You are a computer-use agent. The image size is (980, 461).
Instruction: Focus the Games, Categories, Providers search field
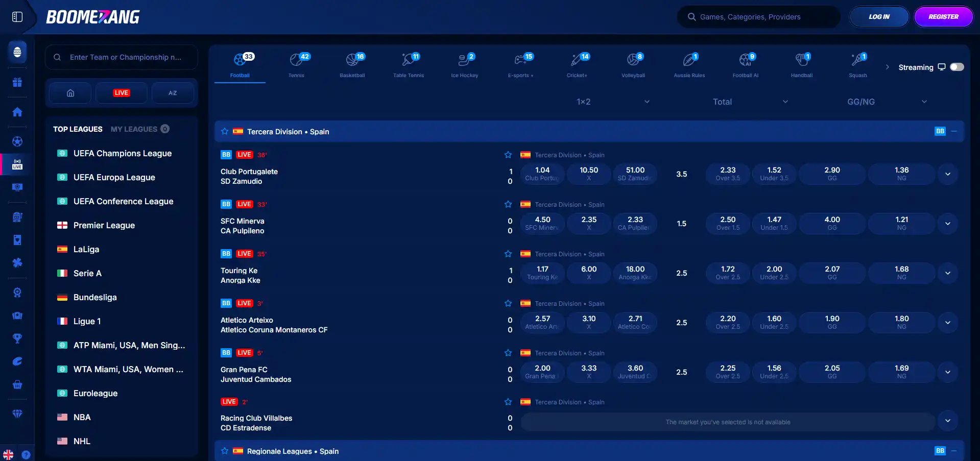[x=759, y=17]
